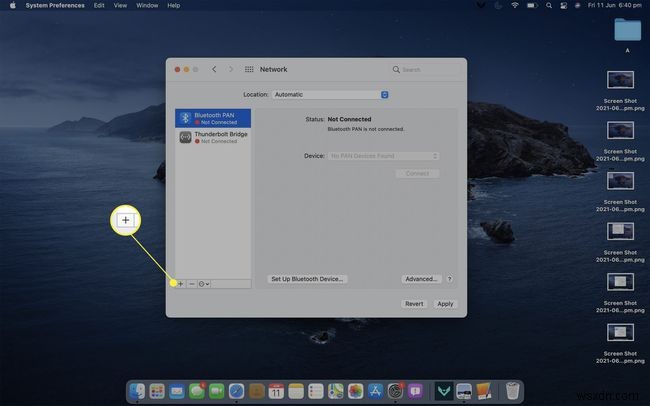This screenshot has width=650, height=406.
Task: Remove the selected service with the minus button
Action: pyautogui.click(x=192, y=284)
